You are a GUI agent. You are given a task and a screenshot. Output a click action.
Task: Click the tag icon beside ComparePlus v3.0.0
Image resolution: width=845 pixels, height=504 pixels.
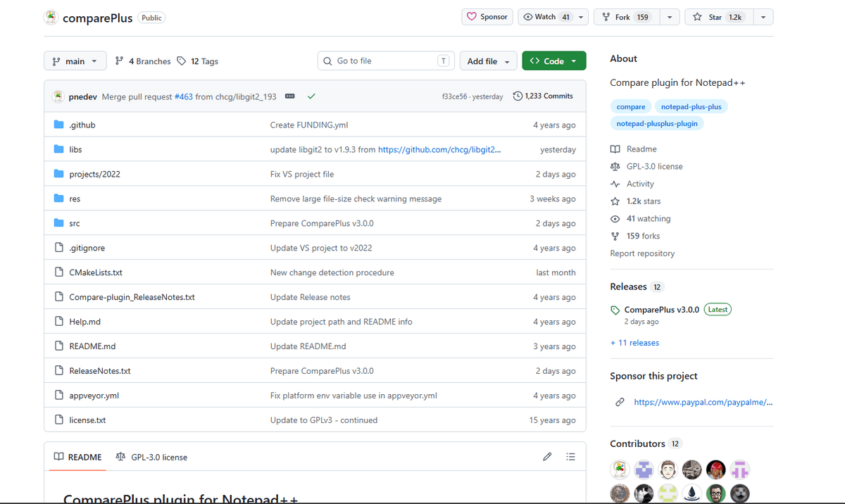tap(615, 310)
